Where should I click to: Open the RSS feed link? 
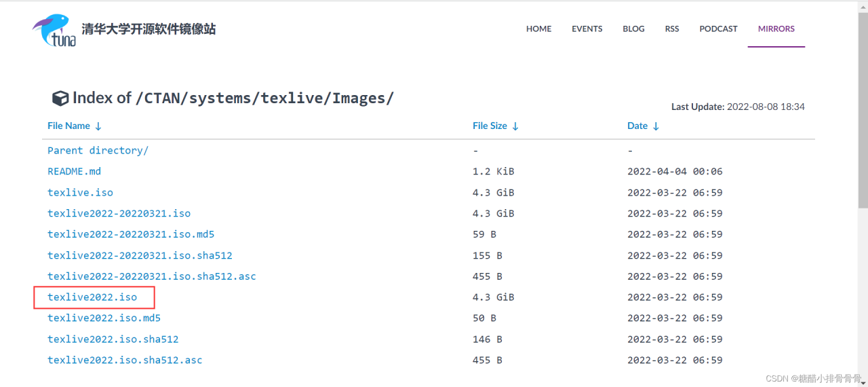(x=671, y=29)
